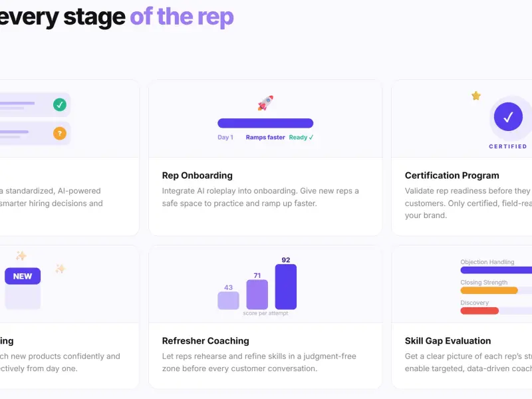Open the Refresher Coaching card title

[205, 340]
